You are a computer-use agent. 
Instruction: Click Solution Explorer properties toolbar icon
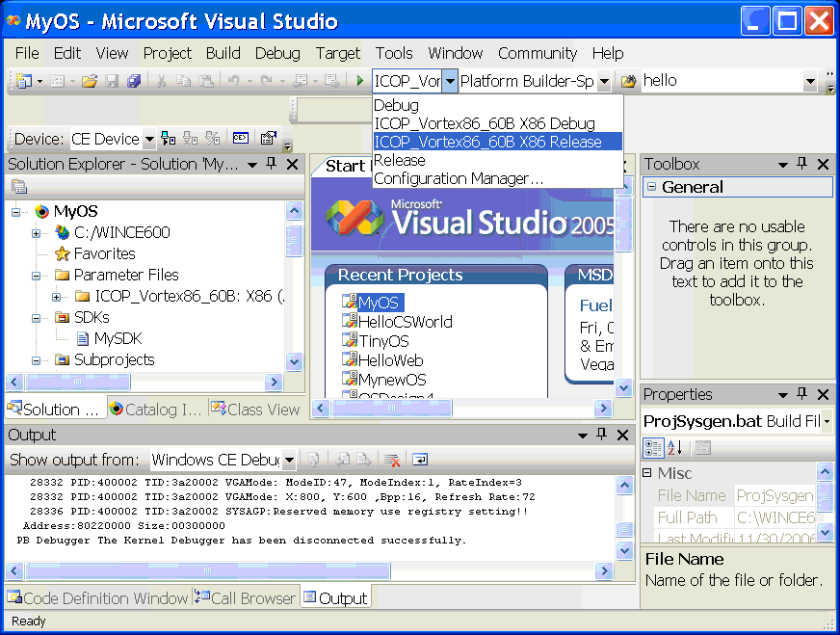point(19,187)
